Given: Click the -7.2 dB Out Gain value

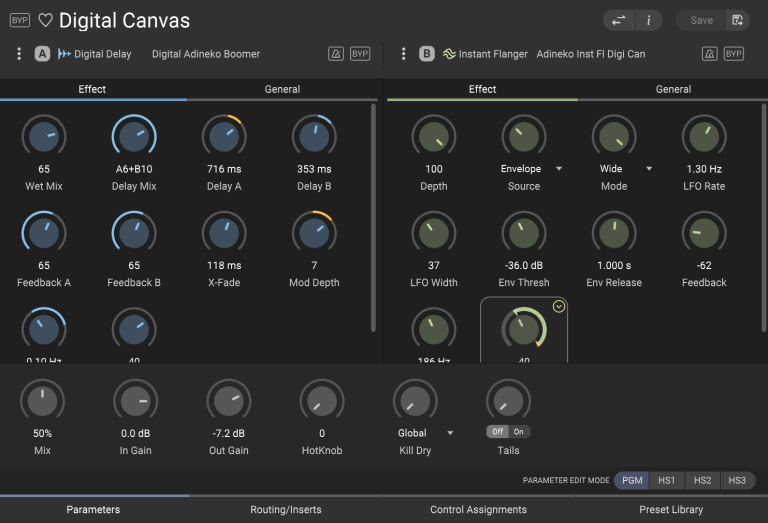Looking at the screenshot, I should click(229, 433).
